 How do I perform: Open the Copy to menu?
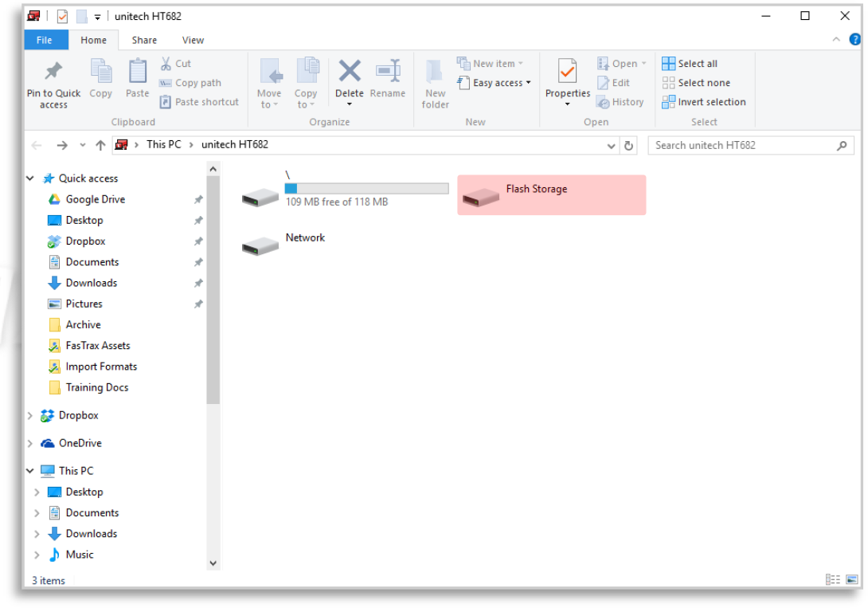pos(306,83)
